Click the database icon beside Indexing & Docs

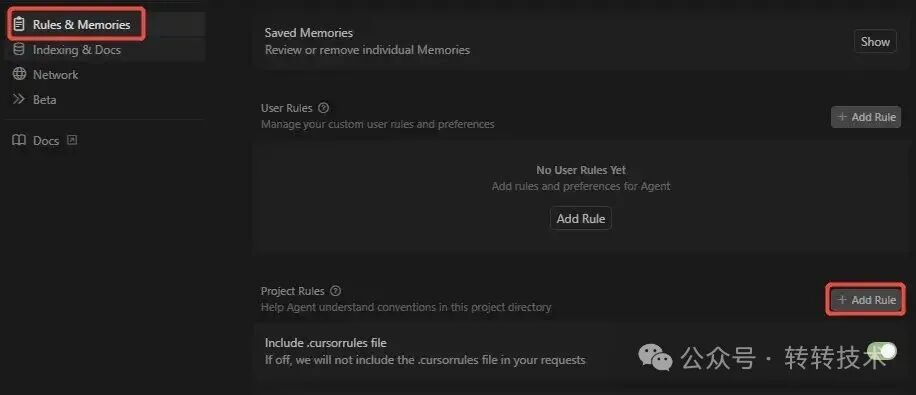pyautogui.click(x=19, y=50)
